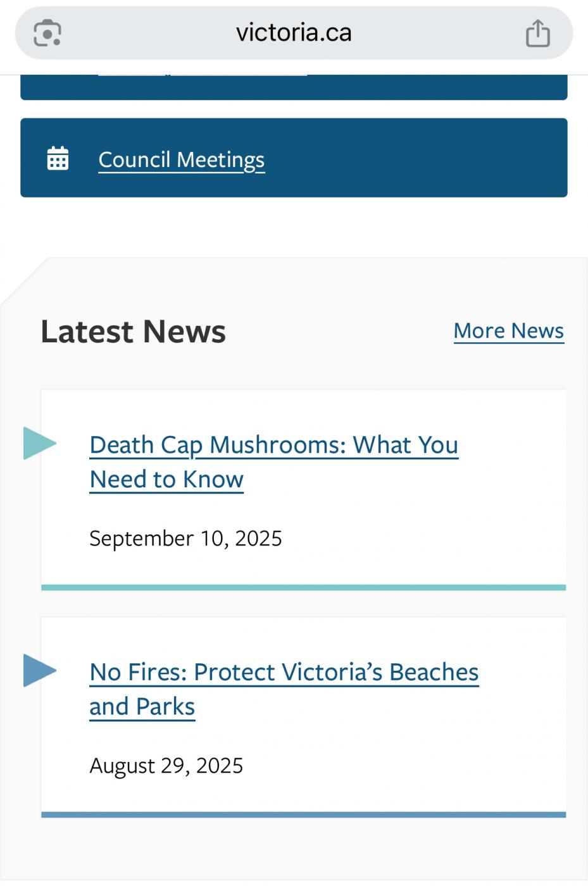
Task: Open the Council Meetings link
Action: [x=182, y=159]
